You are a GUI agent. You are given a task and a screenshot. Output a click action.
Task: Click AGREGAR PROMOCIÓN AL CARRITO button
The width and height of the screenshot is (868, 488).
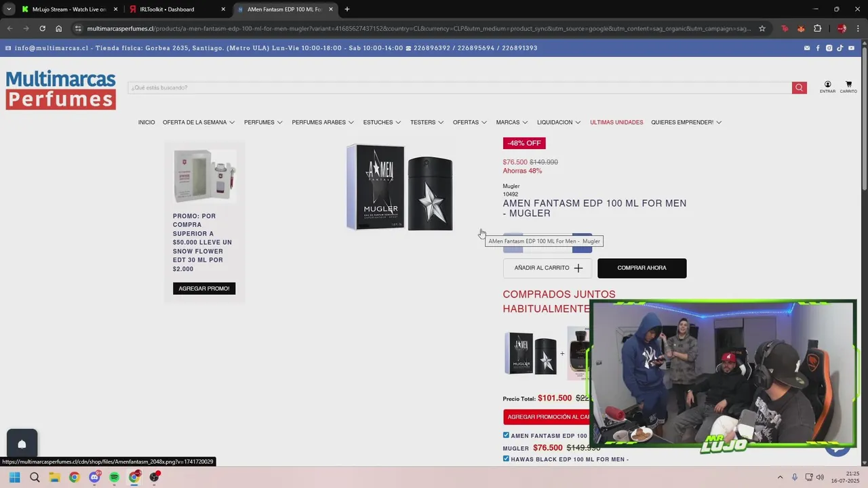point(547,417)
